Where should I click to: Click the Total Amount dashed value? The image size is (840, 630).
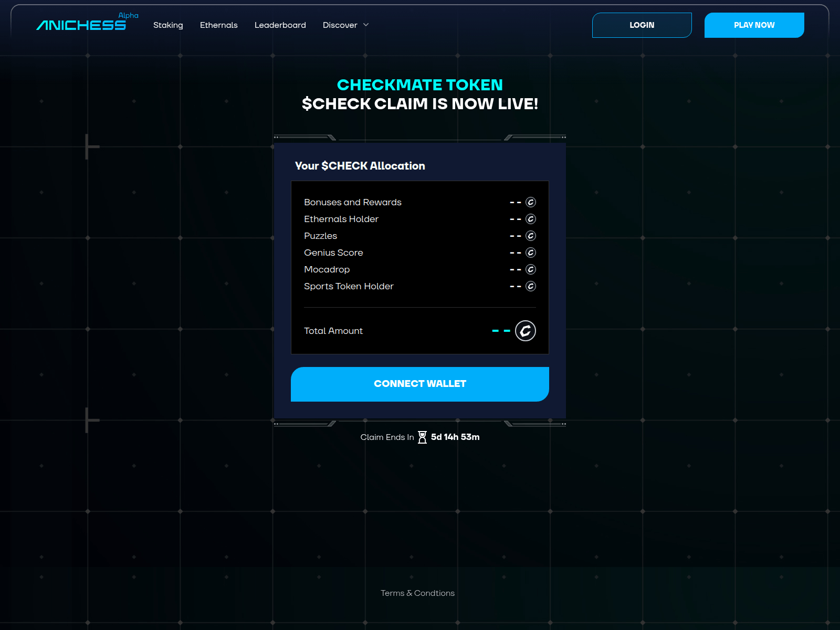tap(501, 331)
